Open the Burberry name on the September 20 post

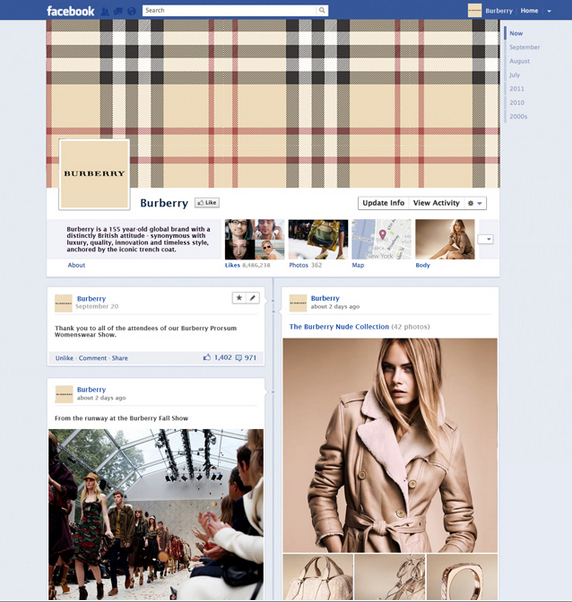[x=91, y=298]
